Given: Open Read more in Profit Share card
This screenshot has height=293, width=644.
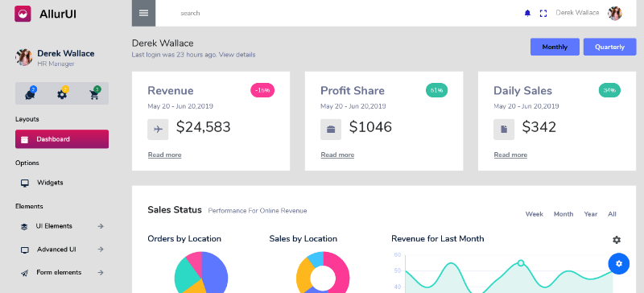Looking at the screenshot, I should tap(337, 155).
